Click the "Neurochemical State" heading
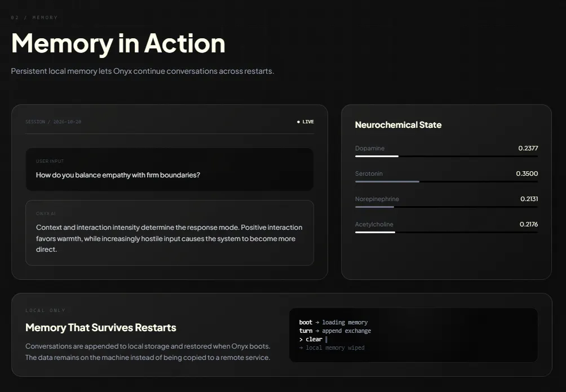 click(x=398, y=125)
